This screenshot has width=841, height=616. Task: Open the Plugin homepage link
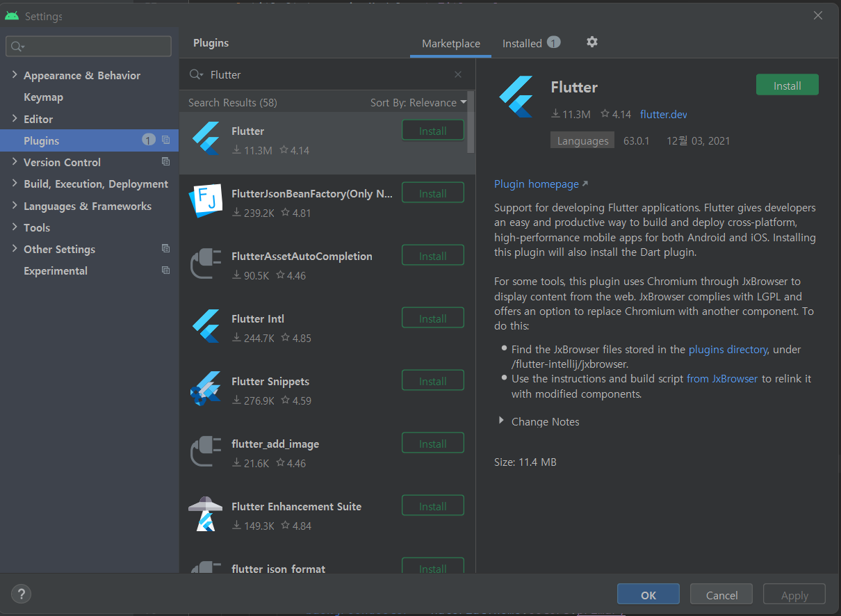[x=541, y=184]
